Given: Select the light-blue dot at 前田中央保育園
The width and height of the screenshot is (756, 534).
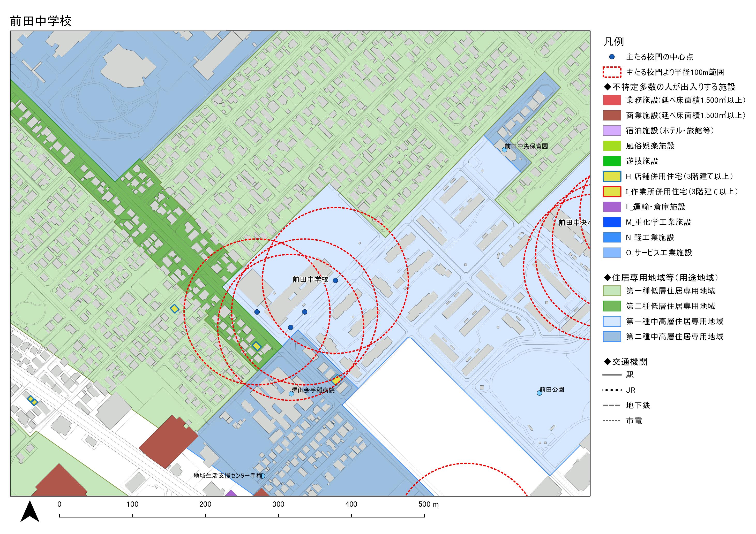Looking at the screenshot, I should pyautogui.click(x=504, y=150).
